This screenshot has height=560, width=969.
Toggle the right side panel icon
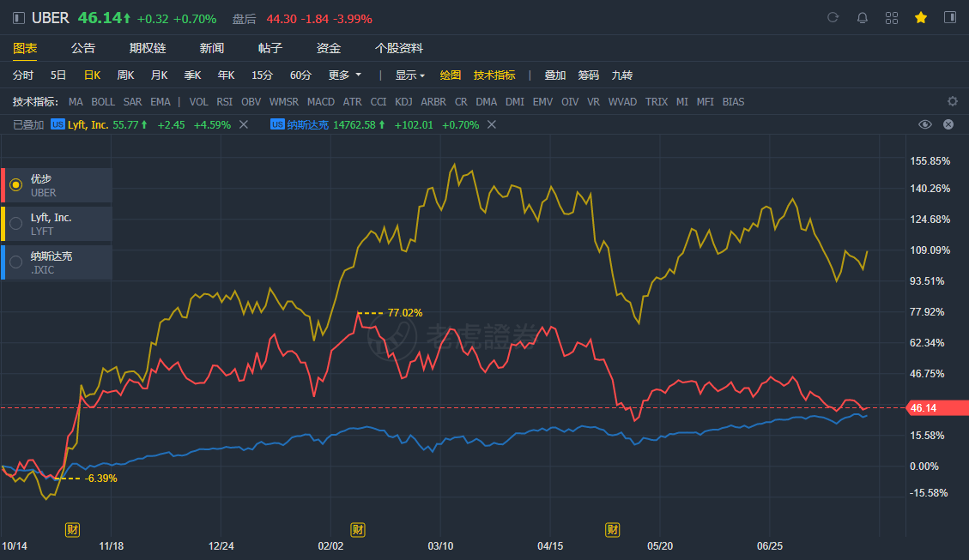[950, 17]
